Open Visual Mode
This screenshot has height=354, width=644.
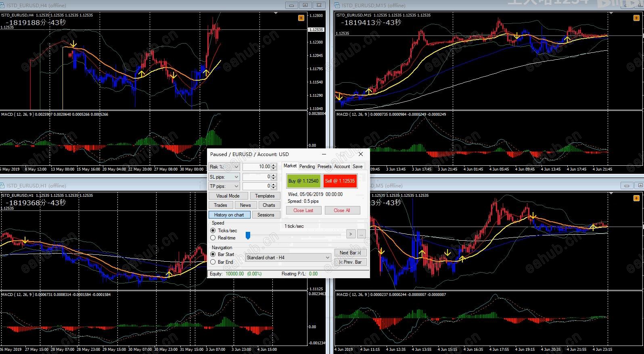coord(228,196)
